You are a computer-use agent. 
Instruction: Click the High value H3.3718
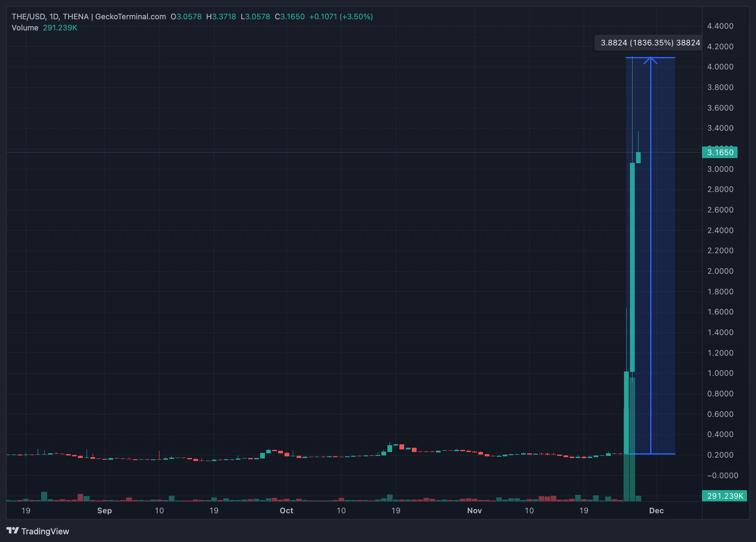point(221,16)
